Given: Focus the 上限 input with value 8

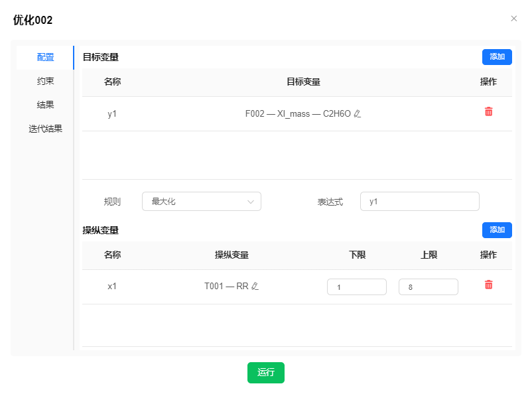Looking at the screenshot, I should click(428, 287).
